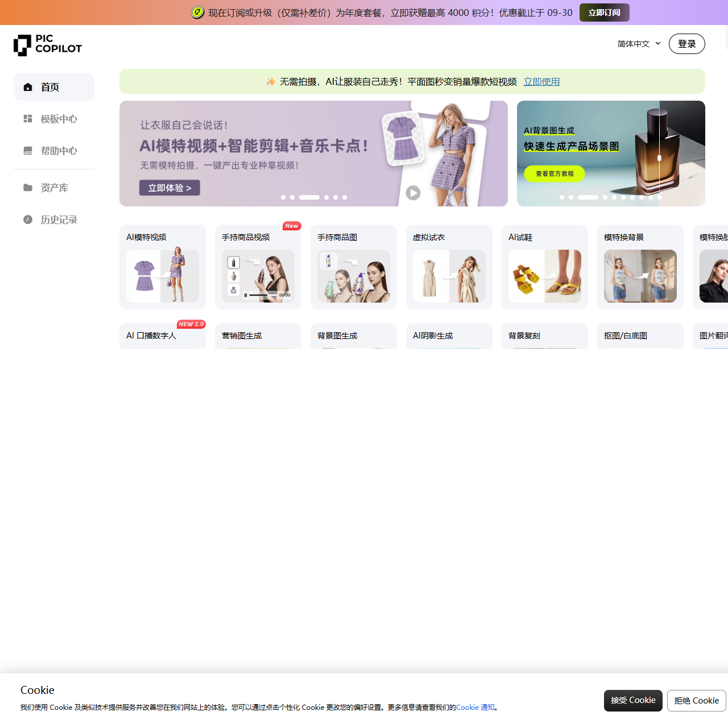Open the 虚拟试衣 tool card

(449, 267)
